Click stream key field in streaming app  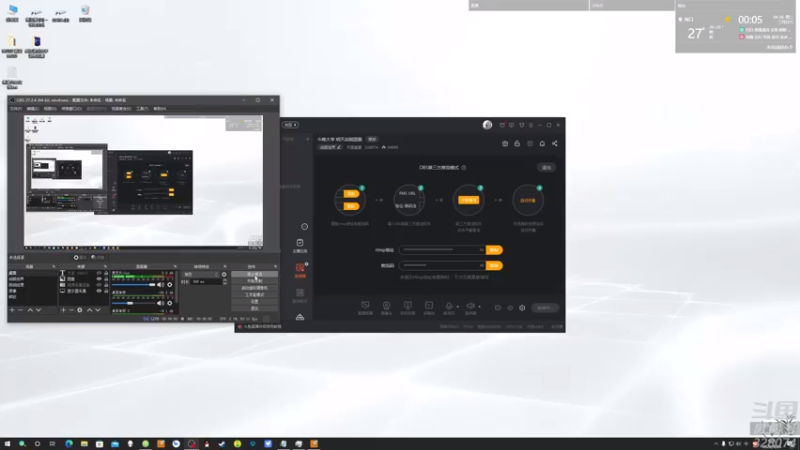tap(442, 266)
